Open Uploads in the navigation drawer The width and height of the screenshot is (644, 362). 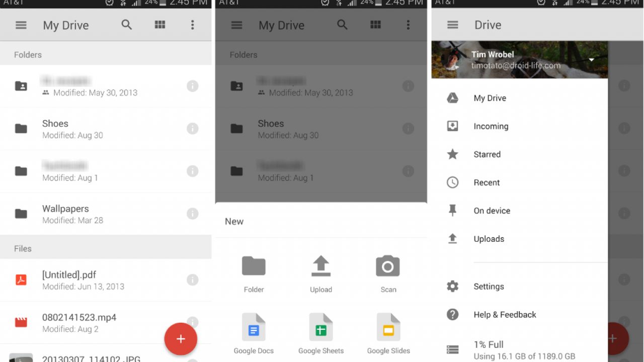pos(489,239)
